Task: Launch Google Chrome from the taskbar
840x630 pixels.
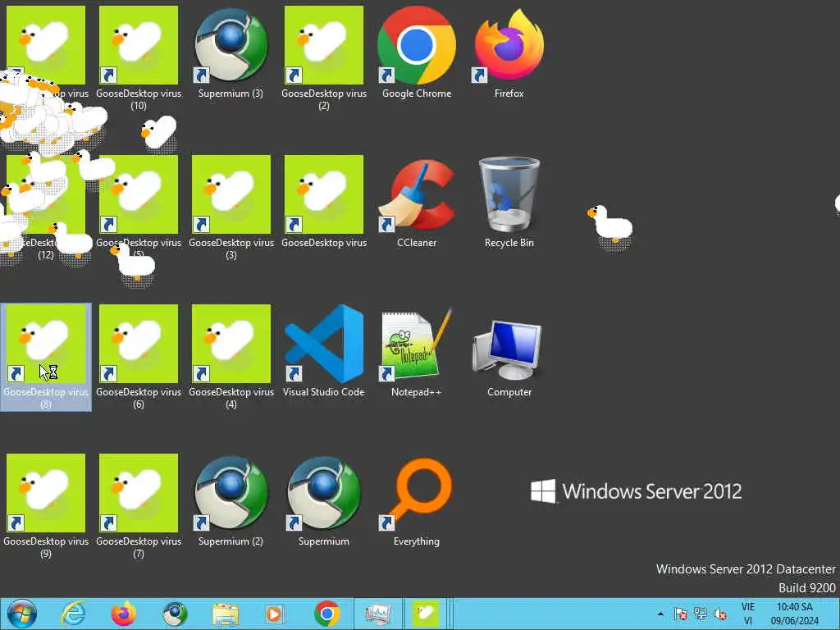Action: (x=326, y=614)
